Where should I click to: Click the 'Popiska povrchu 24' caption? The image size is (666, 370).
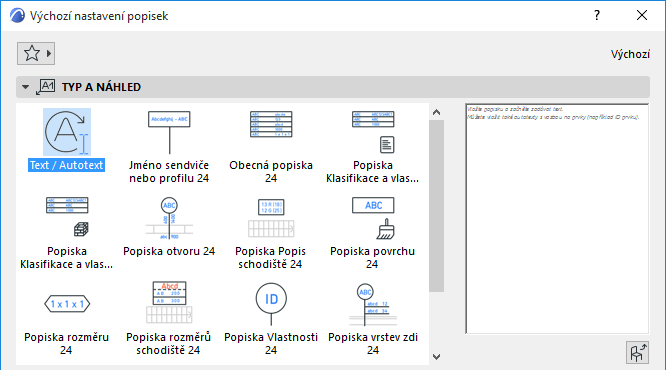click(x=373, y=257)
